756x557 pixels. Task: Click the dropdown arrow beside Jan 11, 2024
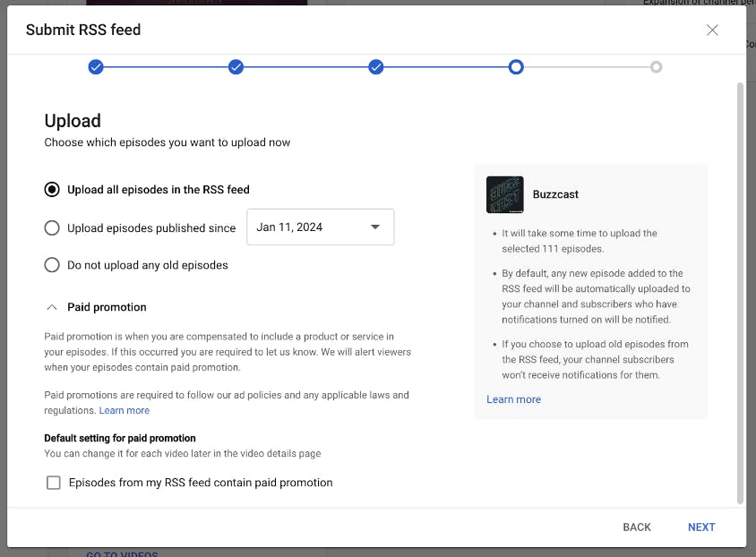[376, 227]
